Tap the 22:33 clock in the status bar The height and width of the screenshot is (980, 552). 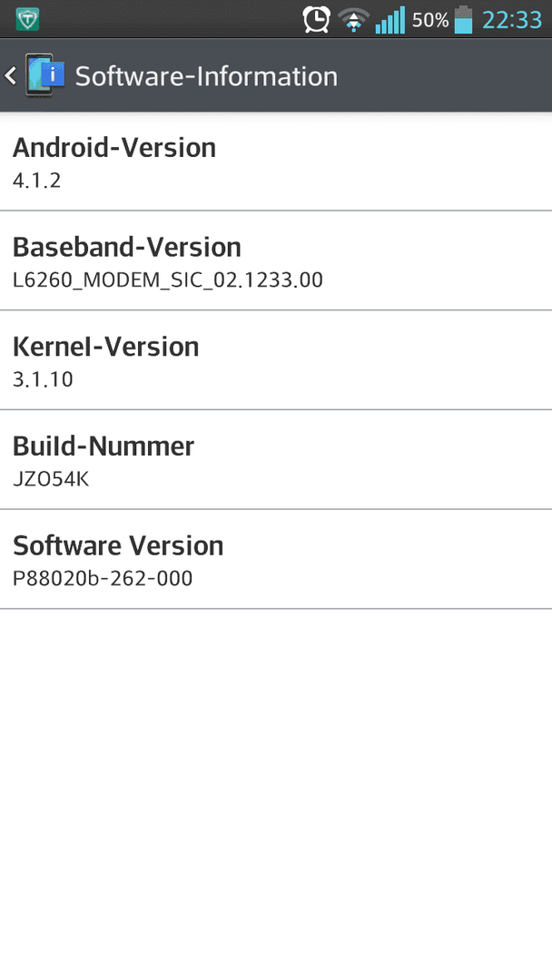[512, 20]
